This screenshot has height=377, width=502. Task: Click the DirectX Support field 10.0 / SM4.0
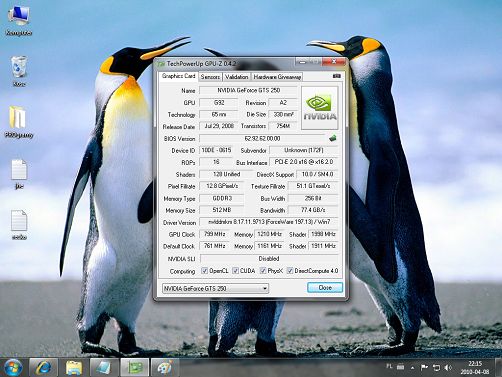pyautogui.click(x=317, y=174)
